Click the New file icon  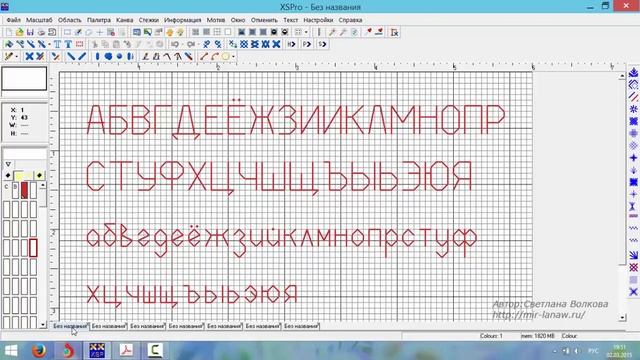pos(9,32)
